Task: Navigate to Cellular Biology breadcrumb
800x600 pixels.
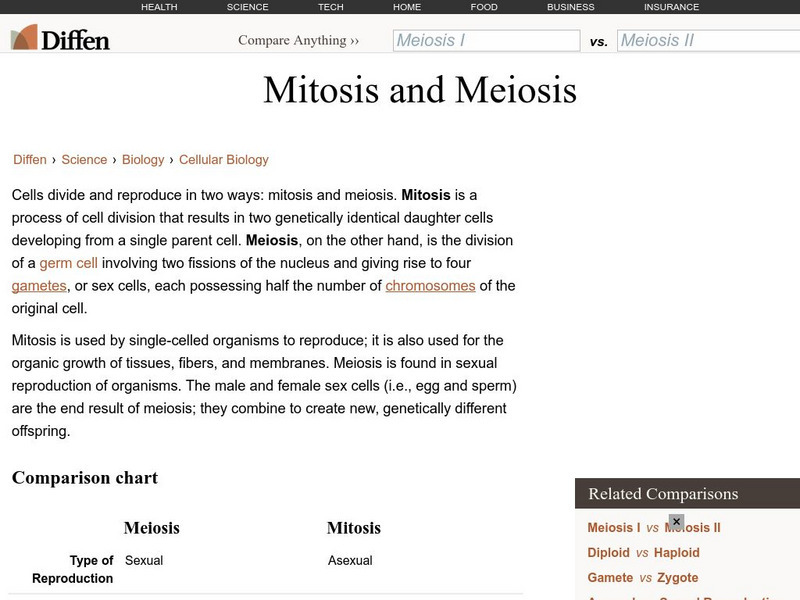Action: coord(224,160)
